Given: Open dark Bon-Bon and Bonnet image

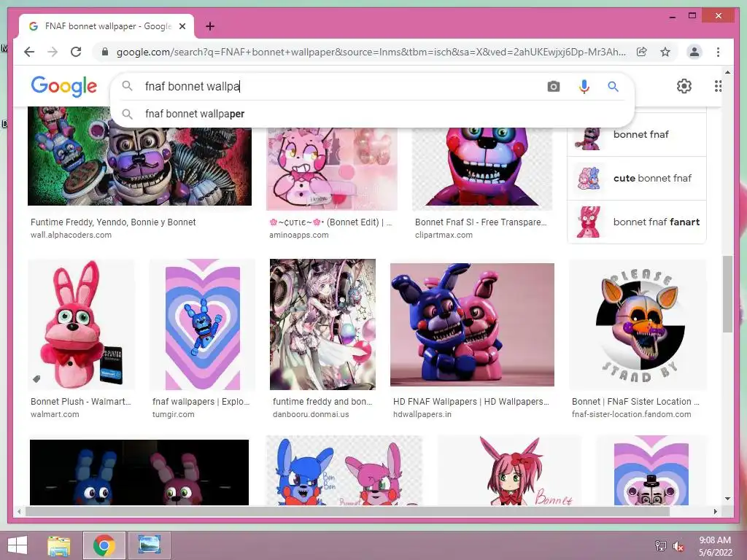Looking at the screenshot, I should coord(139,472).
